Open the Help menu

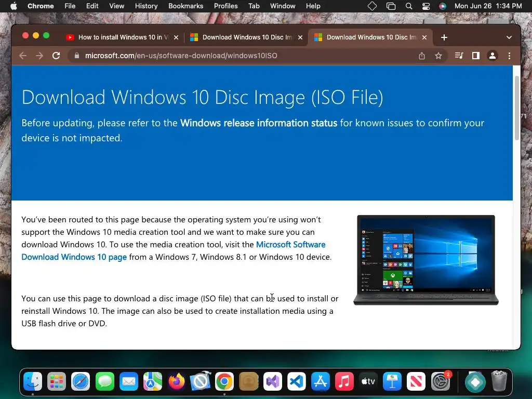[313, 6]
